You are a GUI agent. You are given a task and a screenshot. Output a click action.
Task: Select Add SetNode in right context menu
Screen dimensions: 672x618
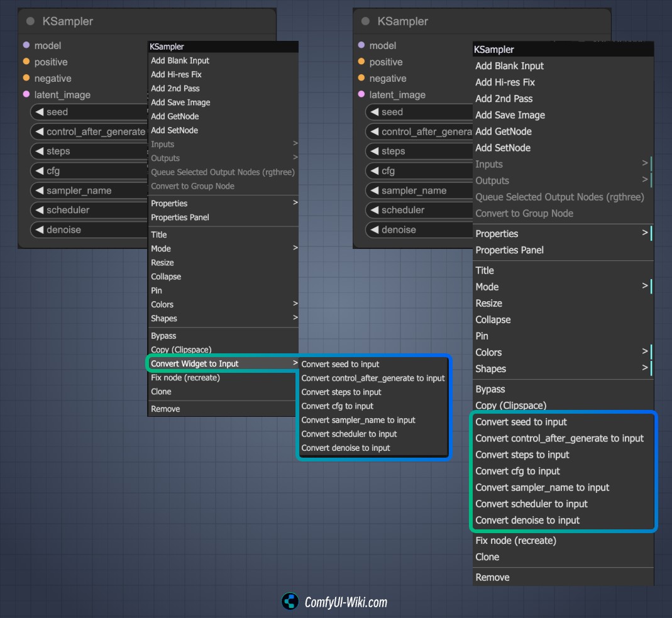[x=563, y=148]
